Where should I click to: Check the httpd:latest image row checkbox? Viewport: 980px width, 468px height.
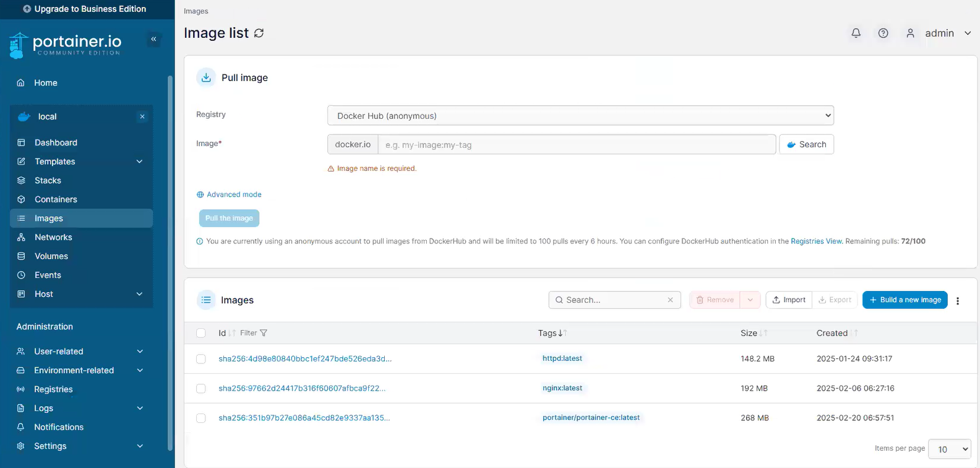(201, 359)
